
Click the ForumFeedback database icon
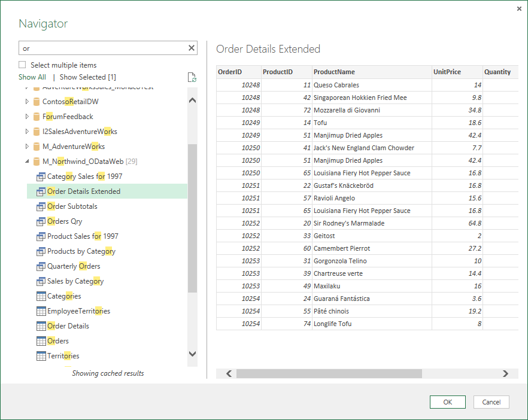click(x=37, y=117)
